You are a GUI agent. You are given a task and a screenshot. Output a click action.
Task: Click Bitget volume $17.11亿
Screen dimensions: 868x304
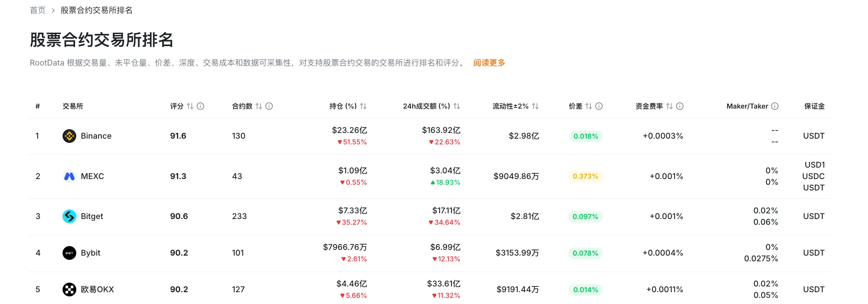(x=446, y=211)
